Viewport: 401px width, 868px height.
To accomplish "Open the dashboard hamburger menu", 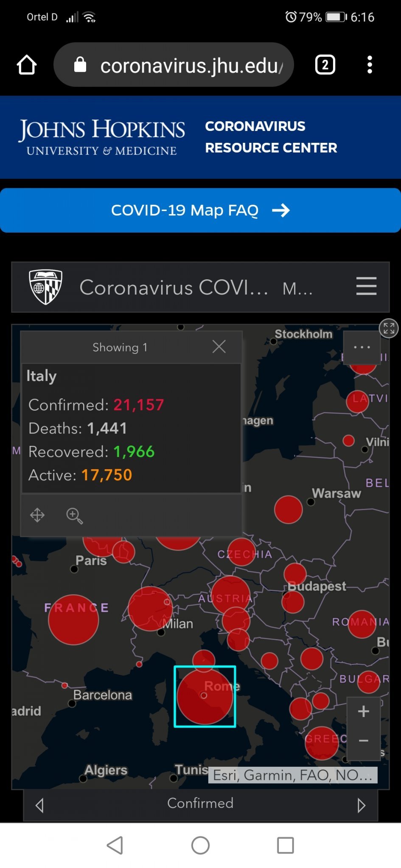I will point(366,287).
